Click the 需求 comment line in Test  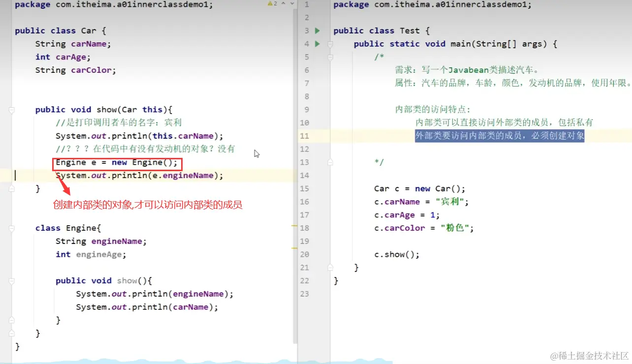[x=467, y=70]
